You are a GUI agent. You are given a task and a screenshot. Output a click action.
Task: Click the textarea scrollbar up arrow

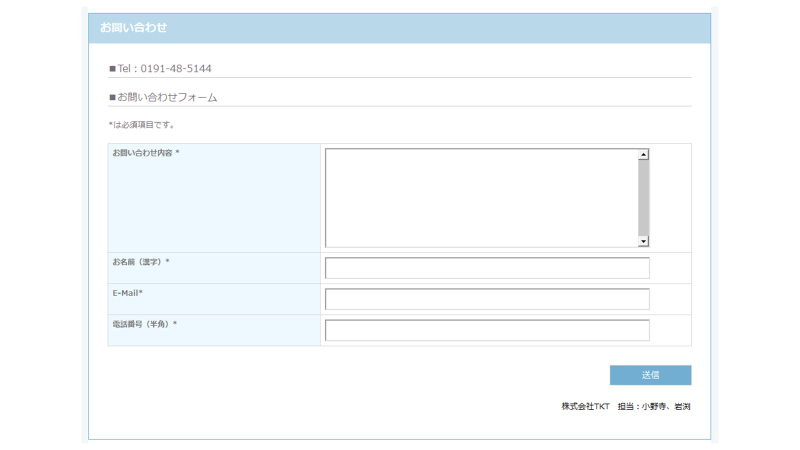point(643,154)
